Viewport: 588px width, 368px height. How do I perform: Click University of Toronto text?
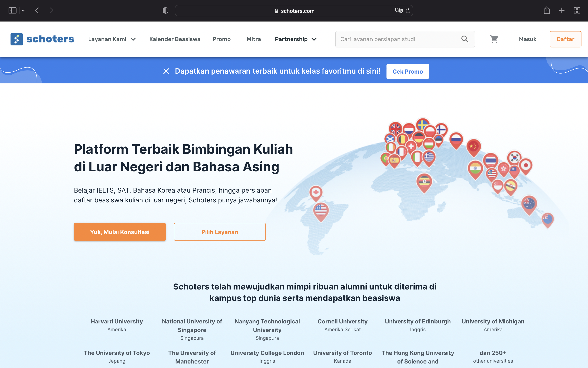click(342, 353)
